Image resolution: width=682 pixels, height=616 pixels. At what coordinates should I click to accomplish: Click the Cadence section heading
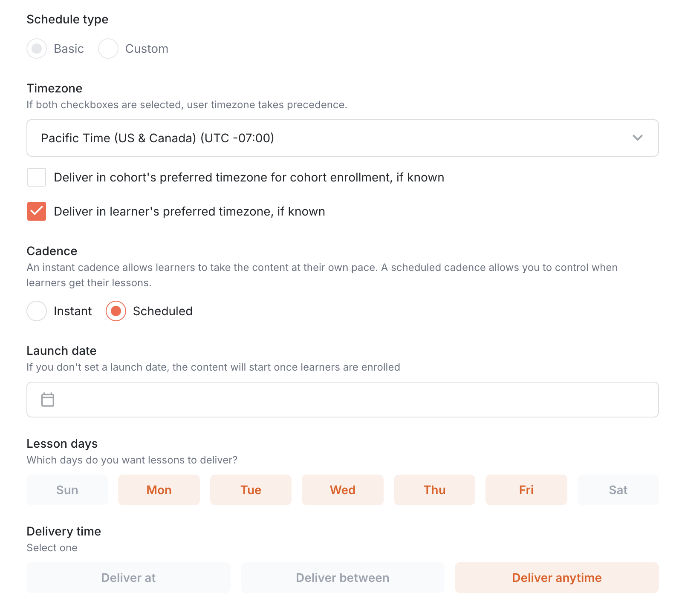tap(52, 251)
